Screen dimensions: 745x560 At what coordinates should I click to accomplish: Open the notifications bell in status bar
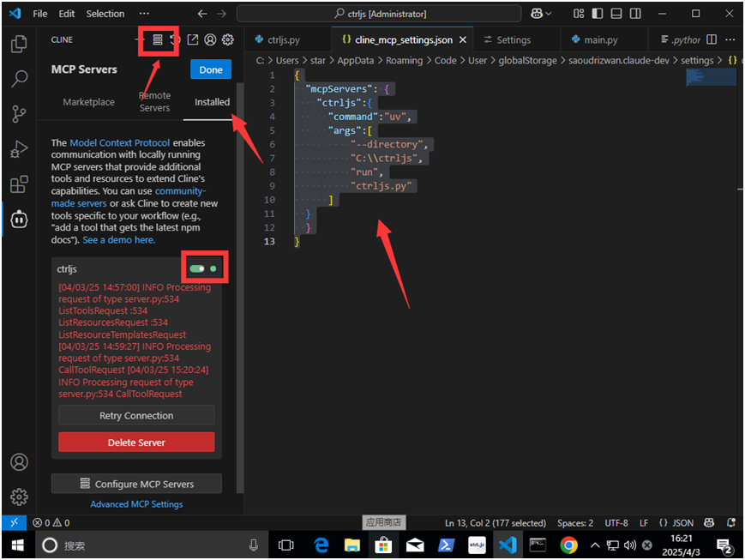(731, 523)
